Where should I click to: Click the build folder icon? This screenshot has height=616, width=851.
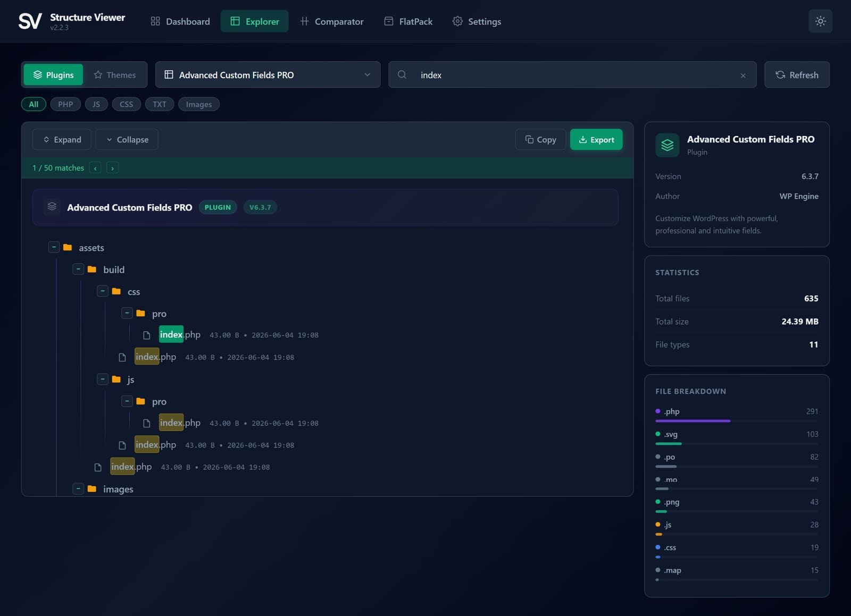pos(92,269)
